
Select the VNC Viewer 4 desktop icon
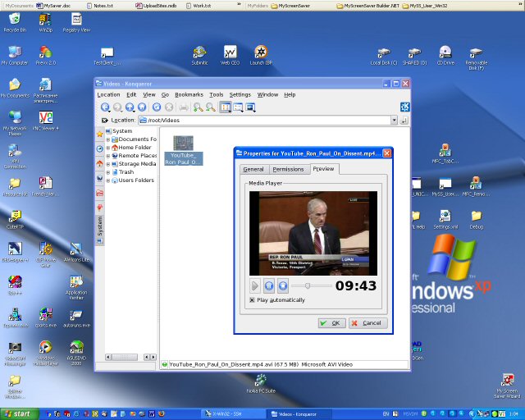pyautogui.click(x=46, y=121)
